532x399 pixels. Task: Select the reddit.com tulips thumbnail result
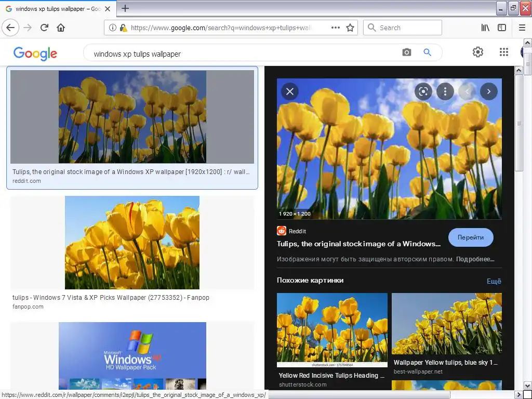[x=132, y=117]
